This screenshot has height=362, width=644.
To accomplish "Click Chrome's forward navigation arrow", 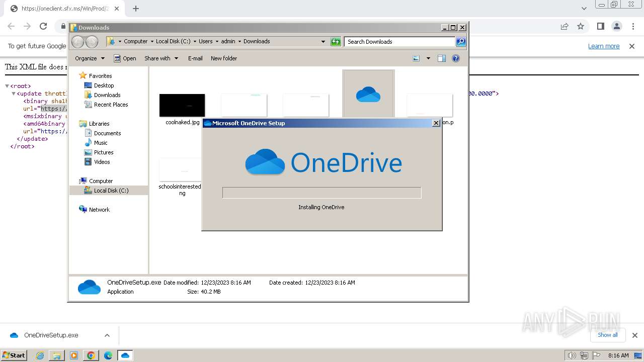I will tap(27, 27).
